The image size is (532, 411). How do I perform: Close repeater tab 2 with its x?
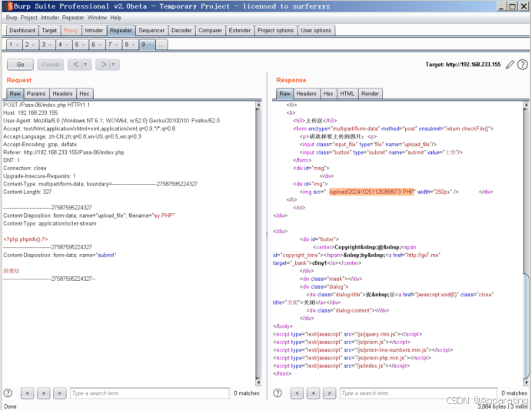[33, 45]
